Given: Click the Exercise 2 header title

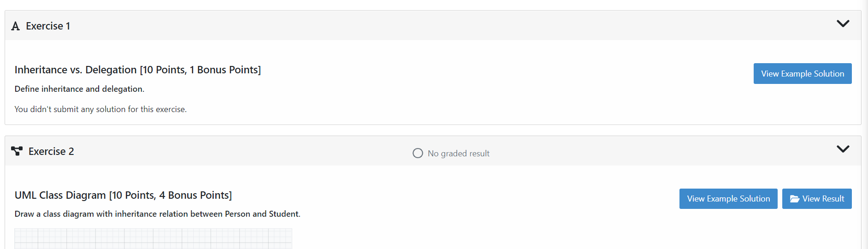Looking at the screenshot, I should click(x=51, y=152).
